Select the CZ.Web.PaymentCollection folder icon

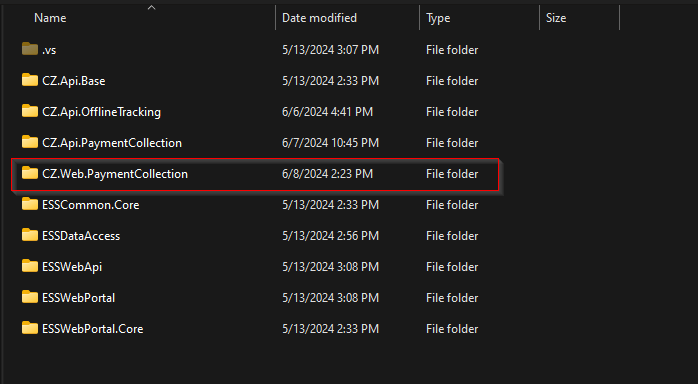click(x=30, y=173)
